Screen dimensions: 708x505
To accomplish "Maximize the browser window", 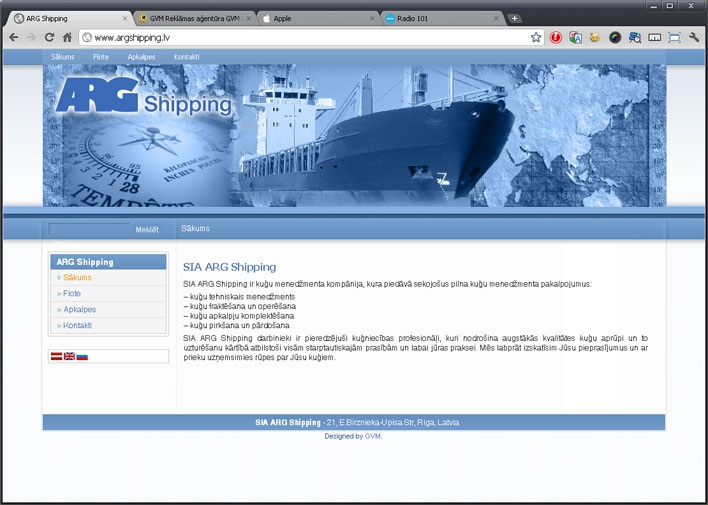I will 671,6.
